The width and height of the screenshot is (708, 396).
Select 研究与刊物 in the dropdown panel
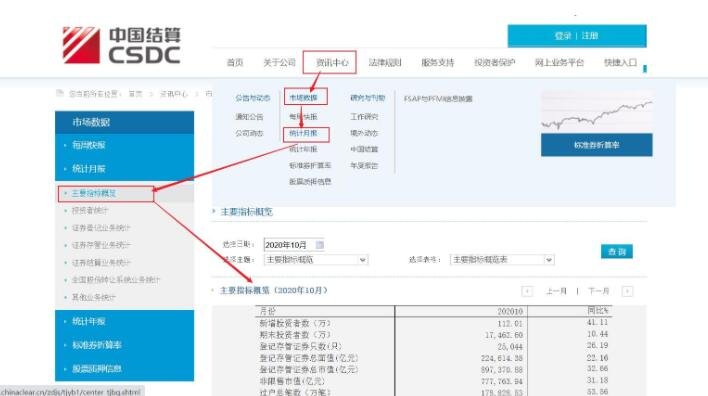click(x=368, y=98)
